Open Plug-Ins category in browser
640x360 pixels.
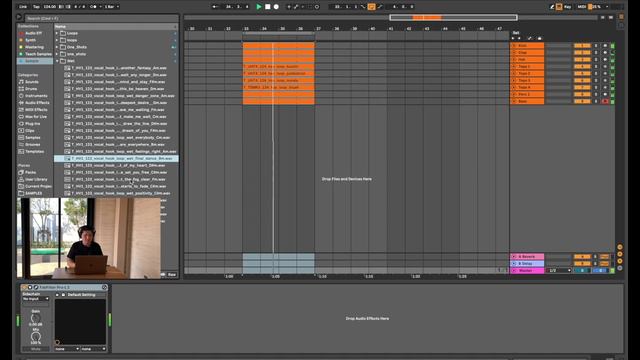coord(32,123)
